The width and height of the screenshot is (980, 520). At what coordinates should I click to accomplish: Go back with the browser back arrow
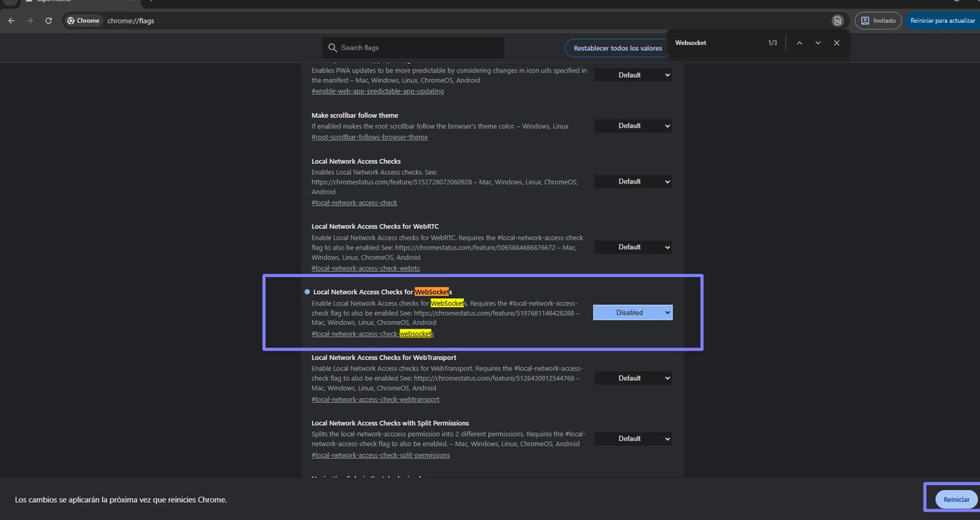click(11, 21)
